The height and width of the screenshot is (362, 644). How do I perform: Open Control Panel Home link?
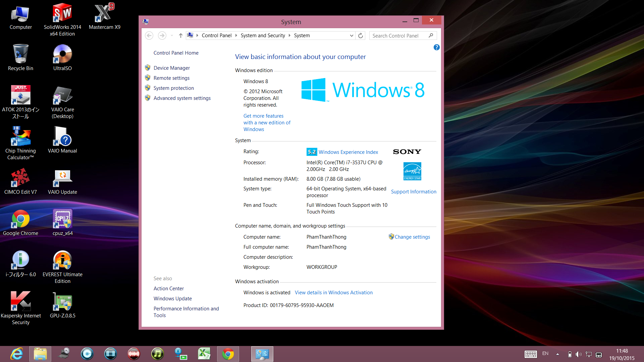coord(176,53)
